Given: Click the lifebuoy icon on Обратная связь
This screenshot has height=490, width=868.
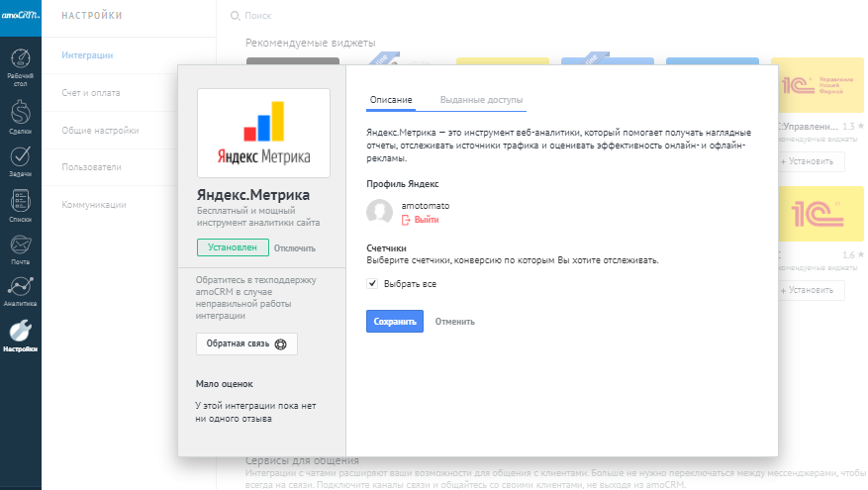Looking at the screenshot, I should point(281,343).
